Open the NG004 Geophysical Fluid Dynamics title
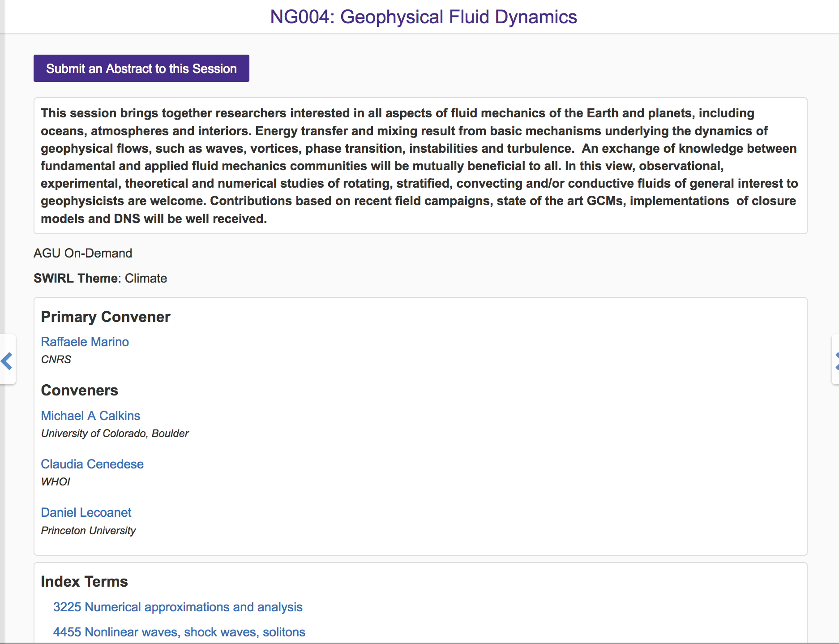 pyautogui.click(x=423, y=17)
